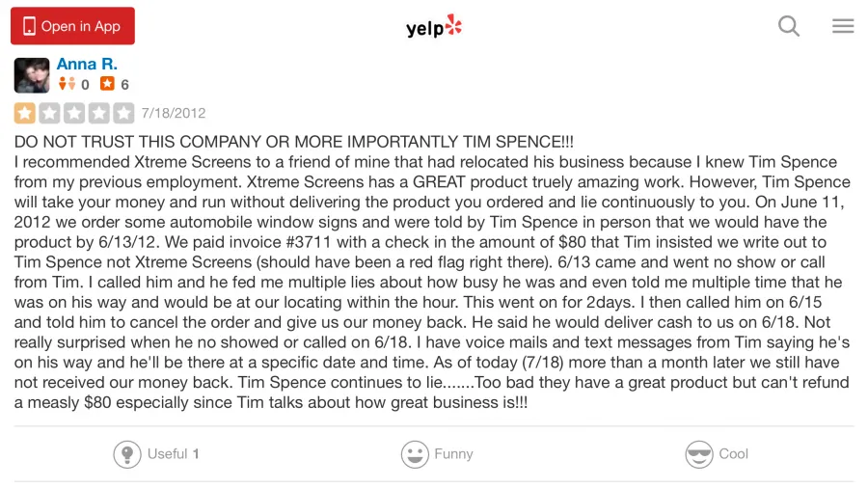868x488 pixels.
Task: Click the 7/18/2012 review date
Action: point(174,114)
